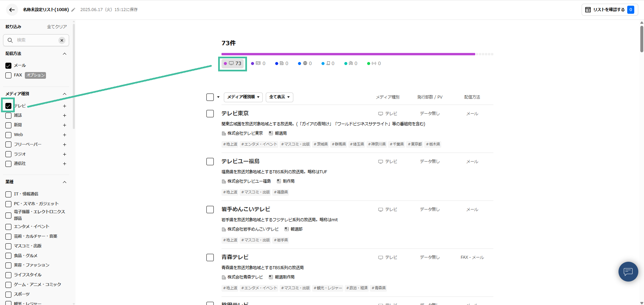Click the リストを確認する button

pyautogui.click(x=609, y=10)
